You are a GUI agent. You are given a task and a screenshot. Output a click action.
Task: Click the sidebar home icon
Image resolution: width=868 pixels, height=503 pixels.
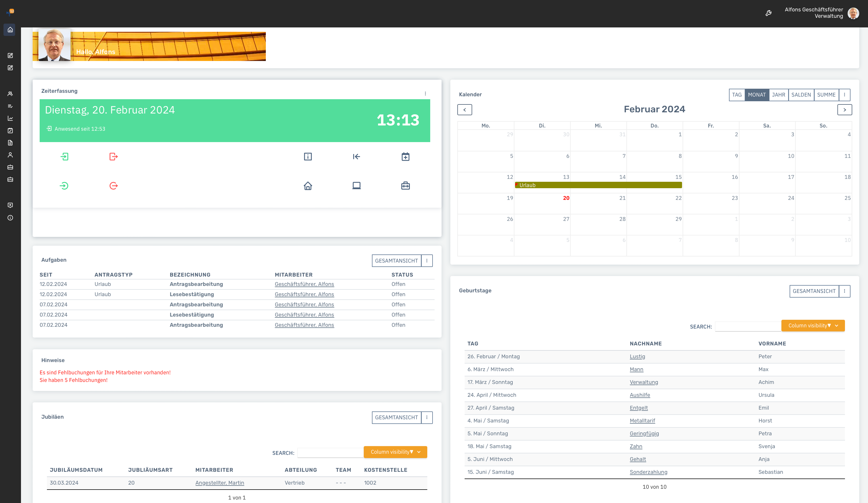tap(10, 30)
